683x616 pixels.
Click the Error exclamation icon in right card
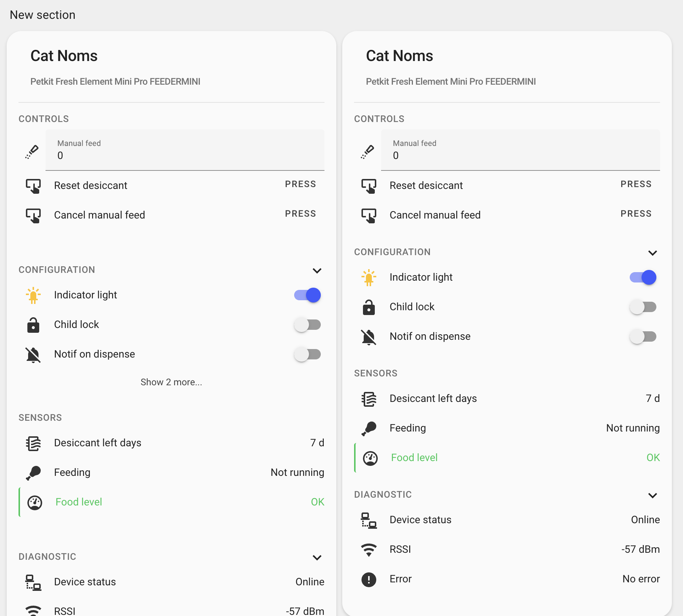369,579
